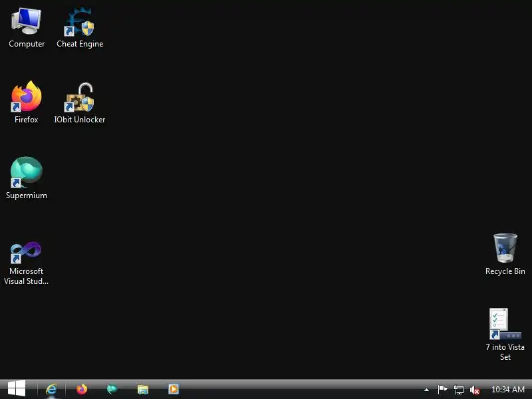532x399 pixels.
Task: Open Windows Media Player from the taskbar
Action: 174,389
